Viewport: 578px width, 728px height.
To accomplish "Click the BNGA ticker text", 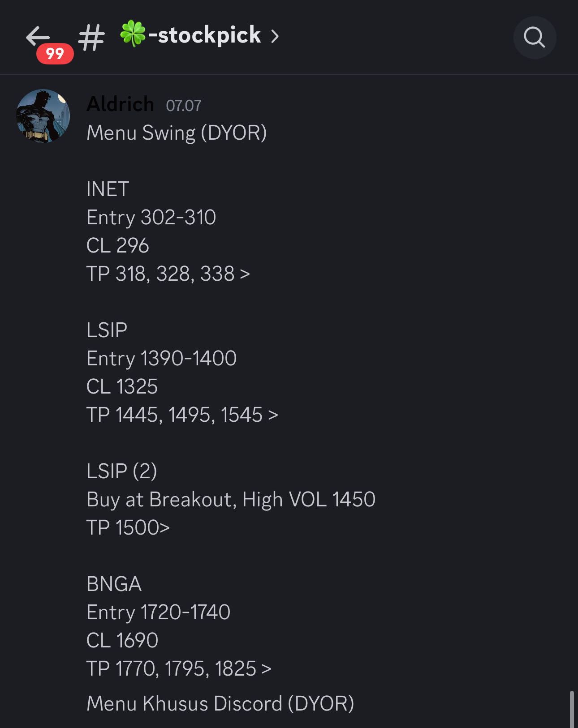I will click(114, 584).
